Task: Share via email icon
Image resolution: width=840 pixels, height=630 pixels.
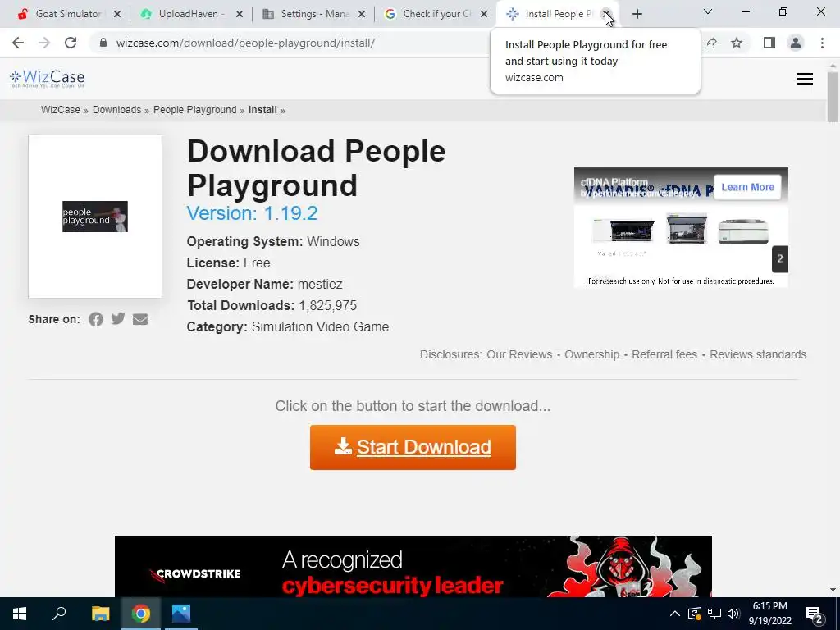Action: pyautogui.click(x=140, y=319)
